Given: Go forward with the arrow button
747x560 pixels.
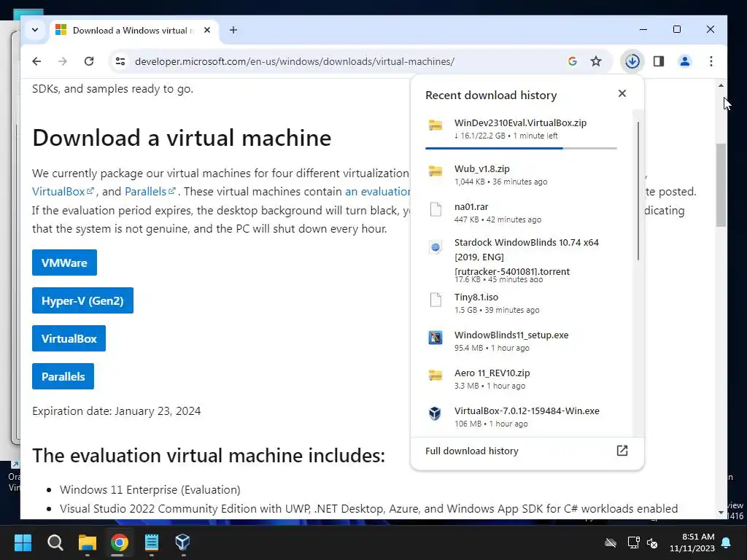Looking at the screenshot, I should 63,61.
